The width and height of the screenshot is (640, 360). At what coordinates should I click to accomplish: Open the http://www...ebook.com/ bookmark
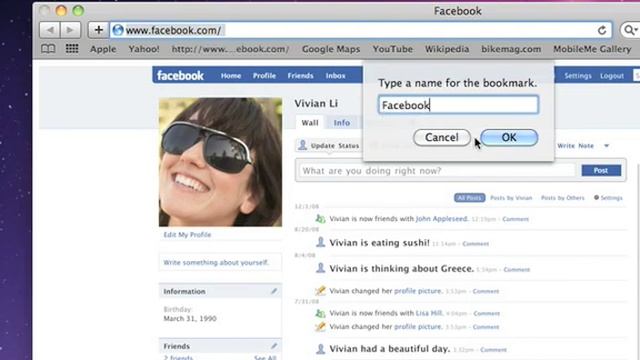[231, 49]
